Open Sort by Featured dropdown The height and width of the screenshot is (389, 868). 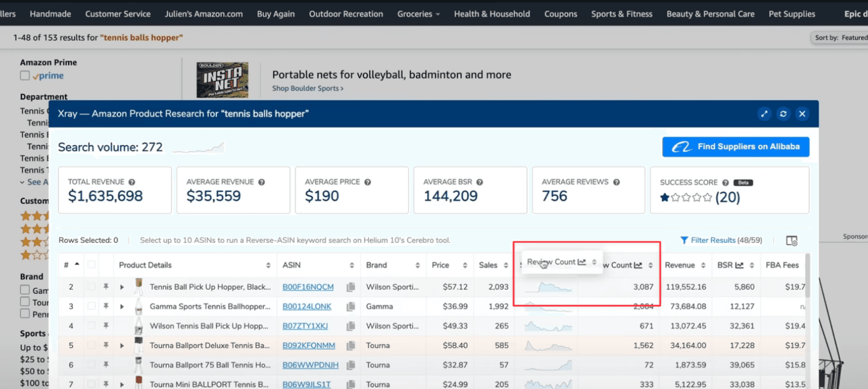841,38
